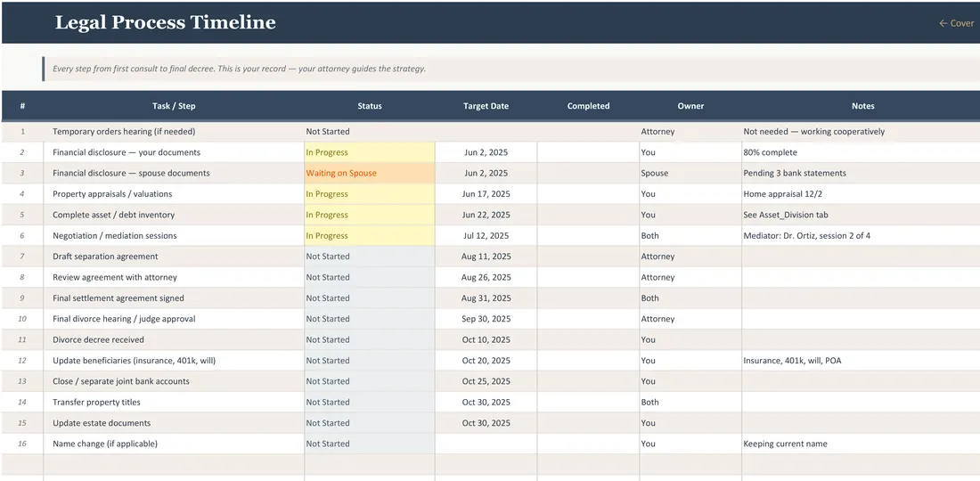Click 'Transfer property titles' task
The width and height of the screenshot is (980, 481).
tap(96, 403)
